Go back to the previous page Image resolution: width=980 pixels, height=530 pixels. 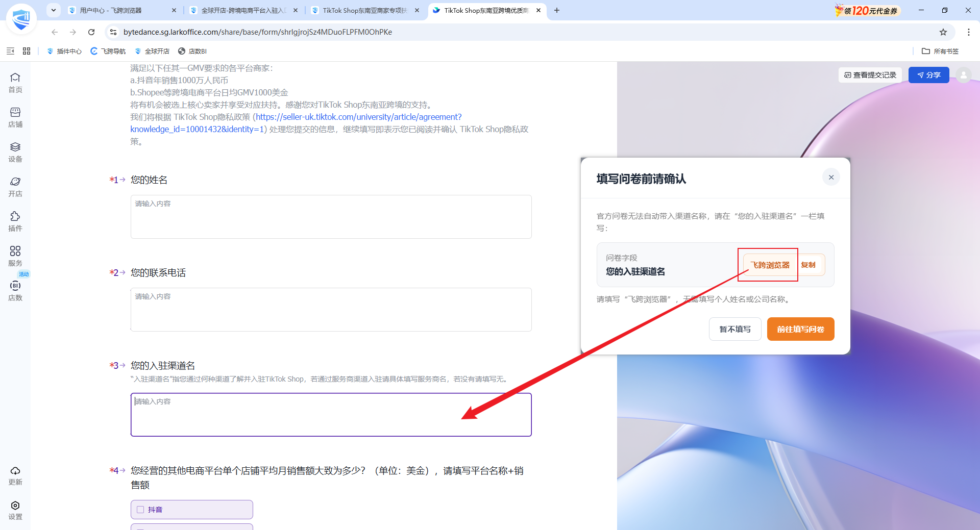click(55, 32)
